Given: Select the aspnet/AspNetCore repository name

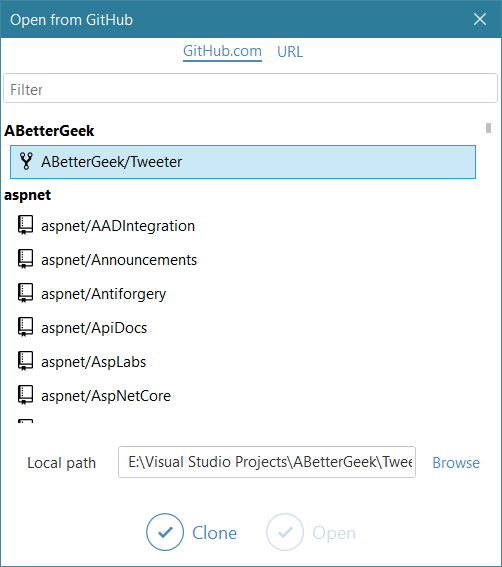Looking at the screenshot, I should tap(106, 396).
